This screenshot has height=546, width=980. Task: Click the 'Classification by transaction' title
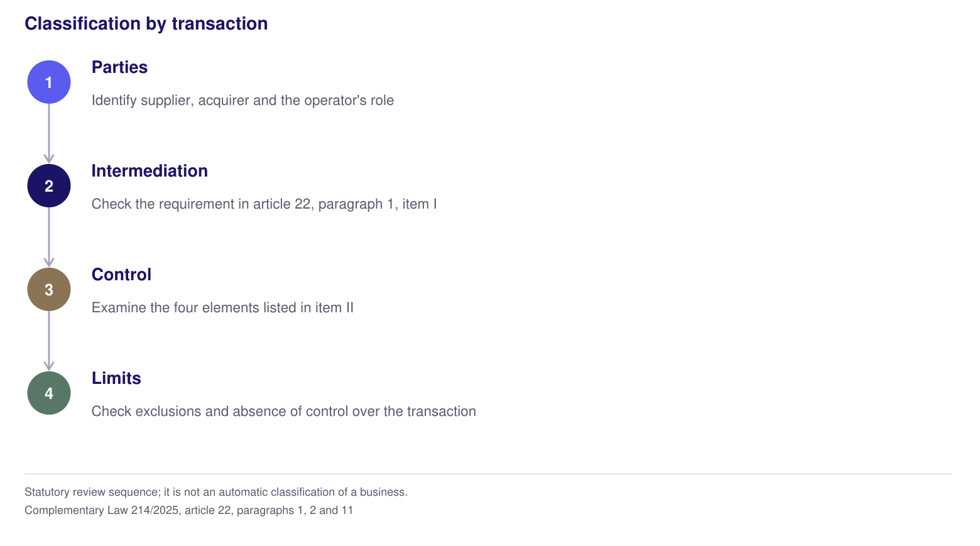coord(146,24)
